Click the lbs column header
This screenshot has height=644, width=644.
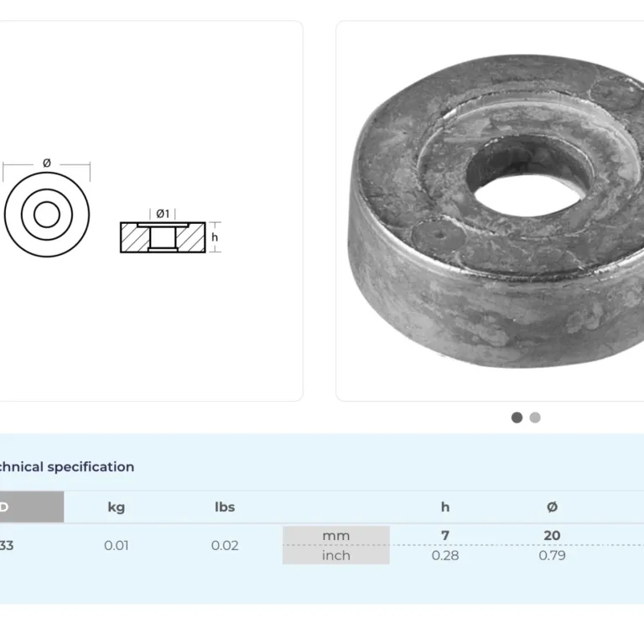tap(225, 506)
